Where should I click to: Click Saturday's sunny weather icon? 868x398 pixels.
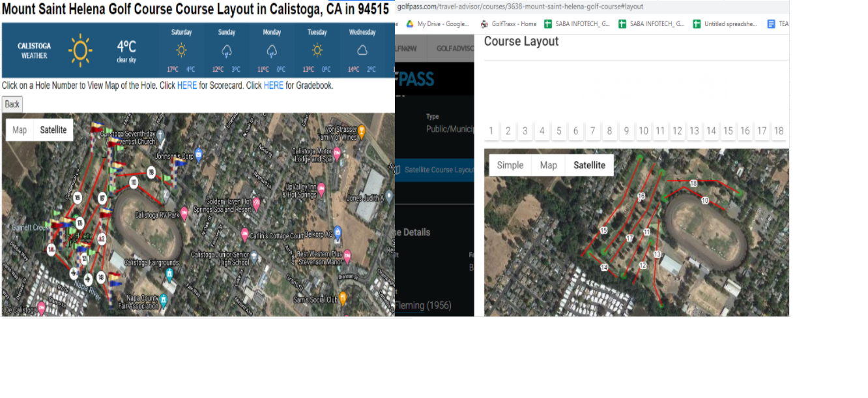(181, 50)
